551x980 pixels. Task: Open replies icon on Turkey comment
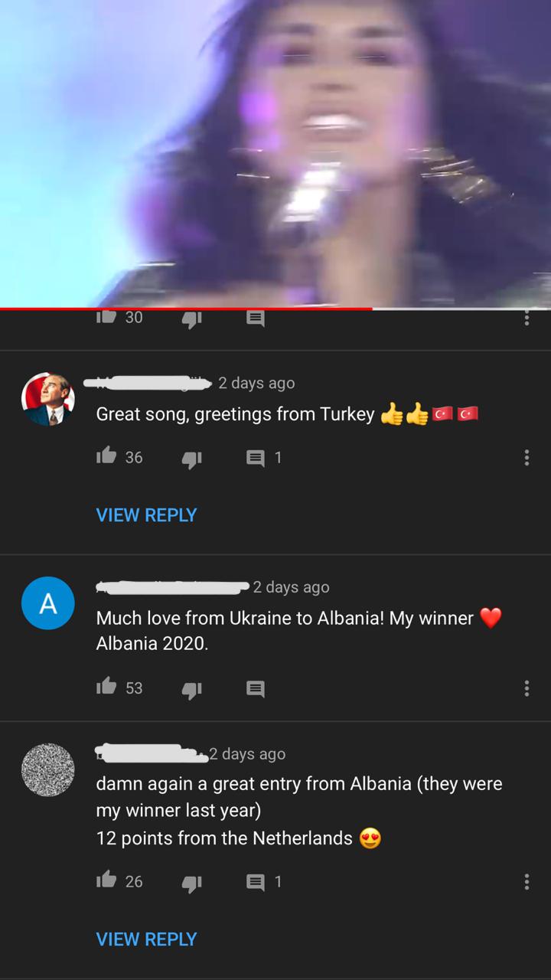pos(255,458)
